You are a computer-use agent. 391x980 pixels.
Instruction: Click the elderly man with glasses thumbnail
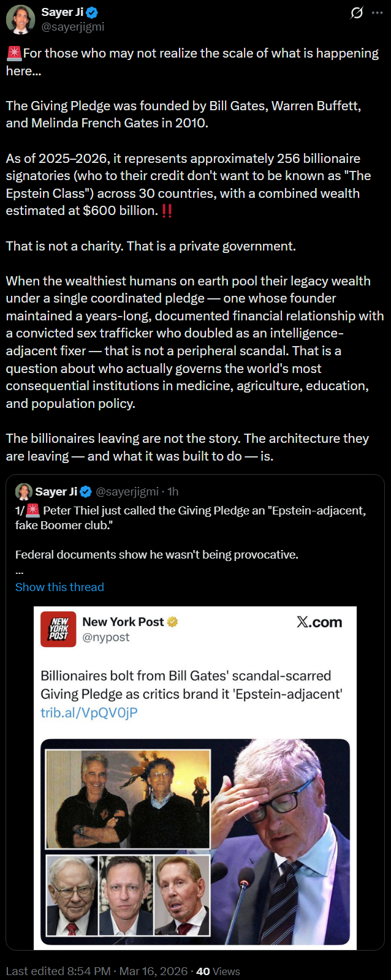click(72, 895)
